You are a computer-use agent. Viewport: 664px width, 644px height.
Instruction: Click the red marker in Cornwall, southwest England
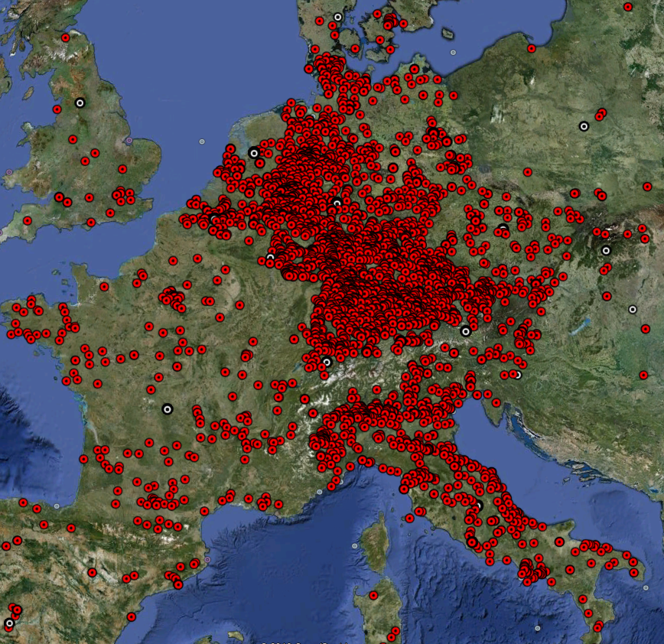tap(28, 221)
